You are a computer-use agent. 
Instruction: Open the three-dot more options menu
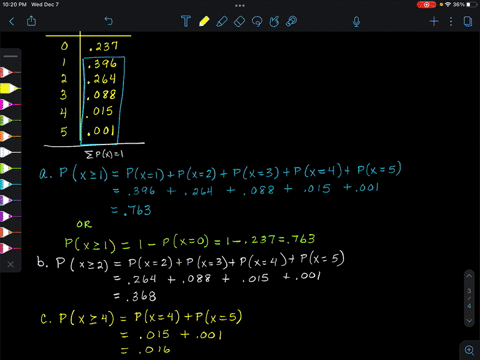[x=451, y=22]
